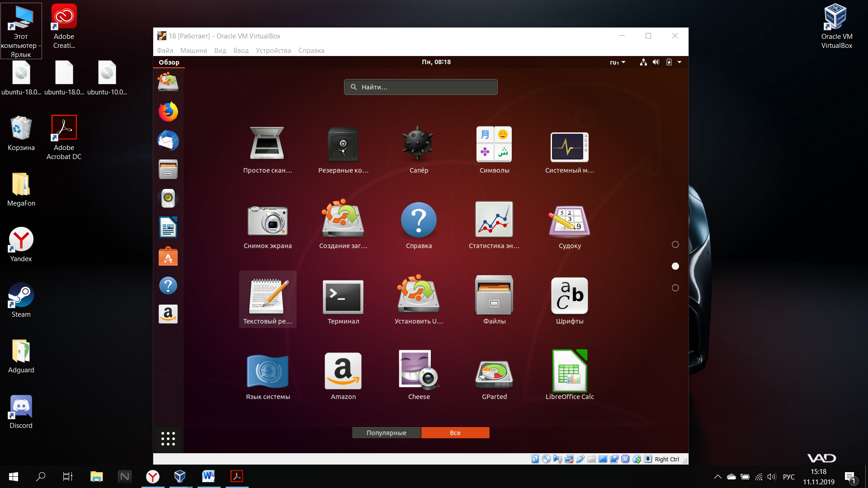Viewport: 868px width, 488px height.
Task: Open the Терминал app
Action: tap(343, 301)
